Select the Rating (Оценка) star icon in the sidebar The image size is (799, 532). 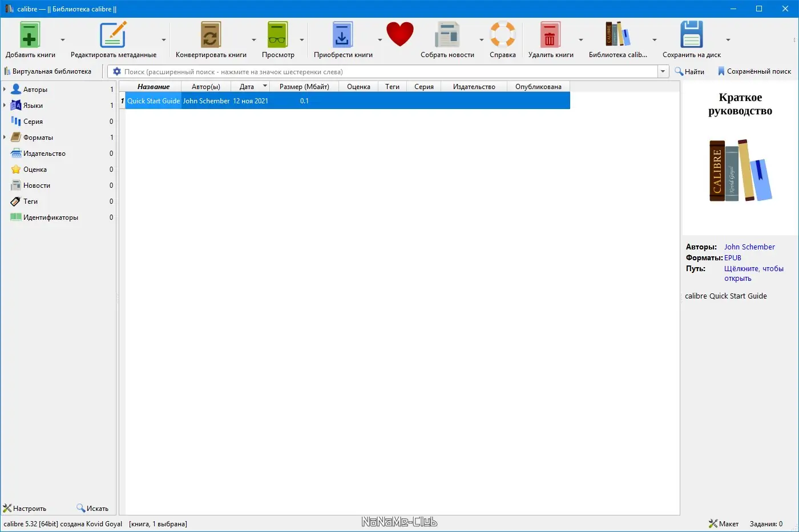[16, 169]
